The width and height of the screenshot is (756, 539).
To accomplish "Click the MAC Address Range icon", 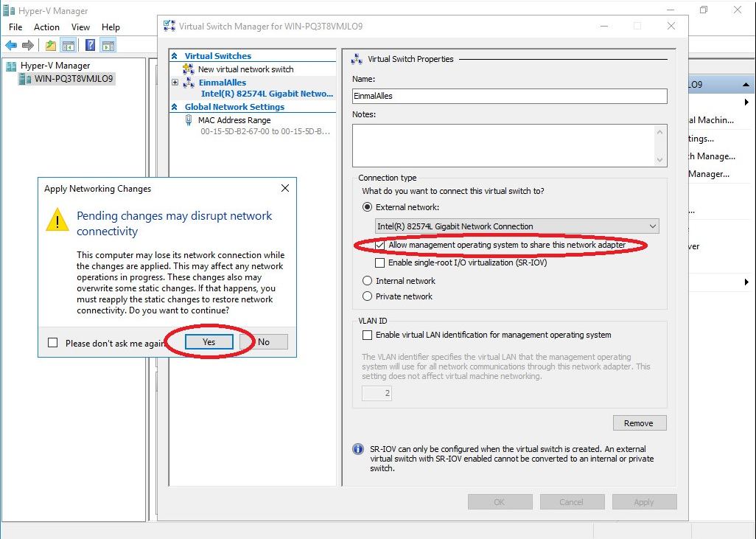I will click(189, 120).
